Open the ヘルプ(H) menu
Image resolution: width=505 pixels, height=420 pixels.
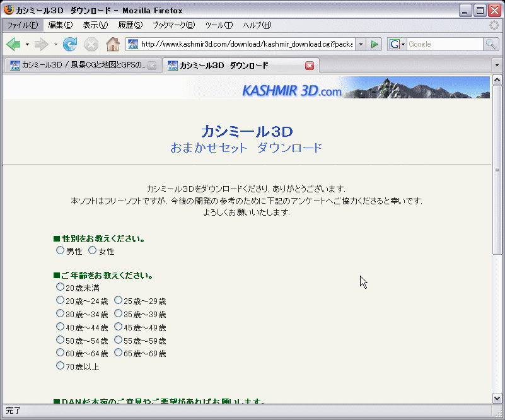[x=257, y=25]
